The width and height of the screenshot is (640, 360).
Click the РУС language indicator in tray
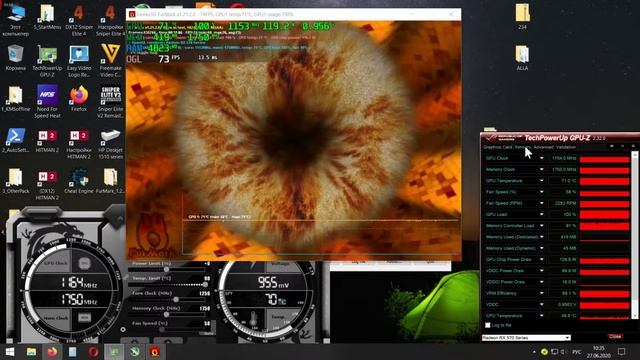coord(577,352)
